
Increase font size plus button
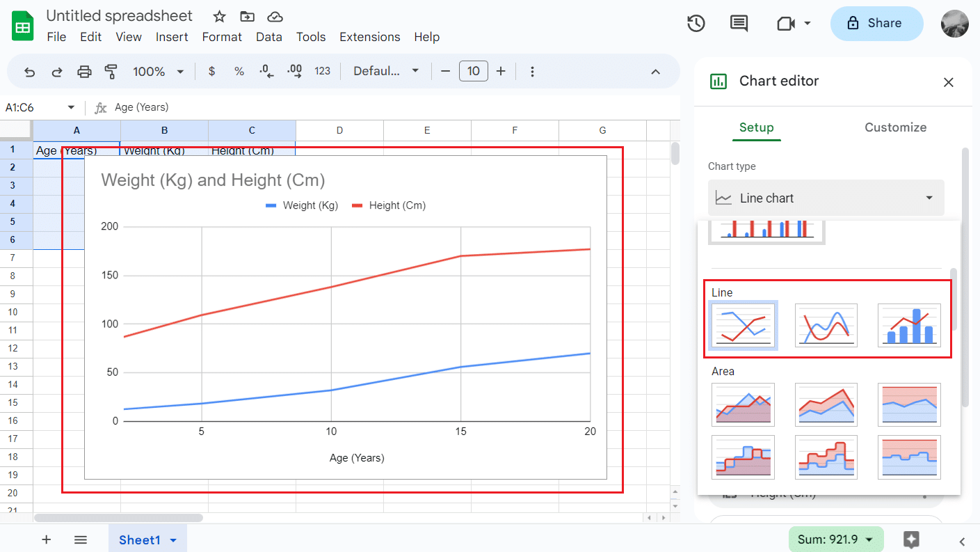point(501,71)
